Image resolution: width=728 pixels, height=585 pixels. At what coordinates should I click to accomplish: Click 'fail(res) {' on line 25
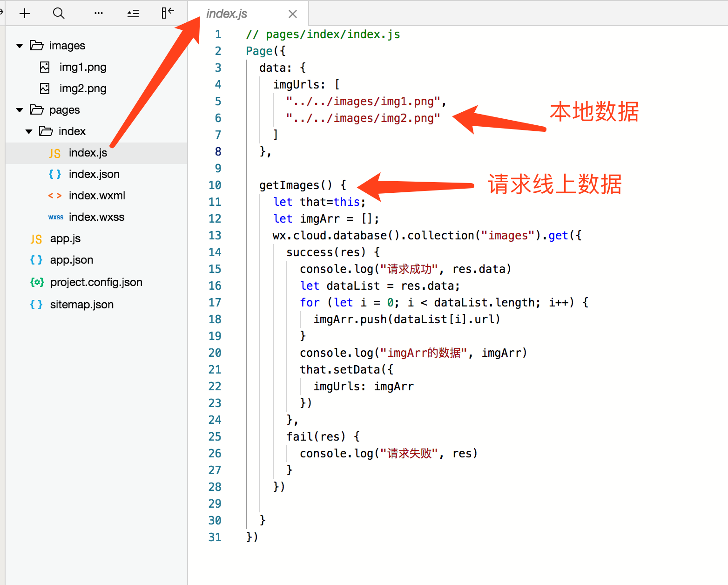click(x=323, y=437)
